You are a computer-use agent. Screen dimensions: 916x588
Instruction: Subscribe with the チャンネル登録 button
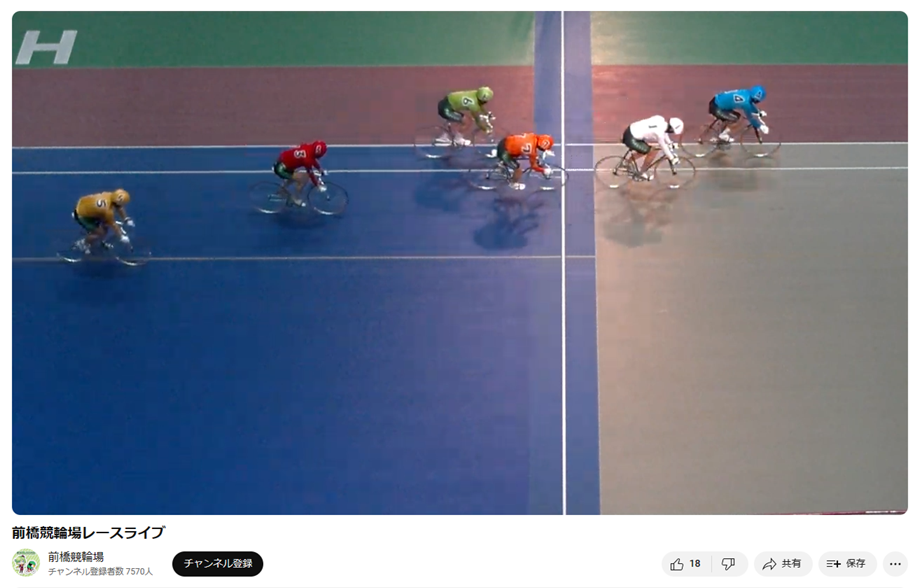click(218, 563)
